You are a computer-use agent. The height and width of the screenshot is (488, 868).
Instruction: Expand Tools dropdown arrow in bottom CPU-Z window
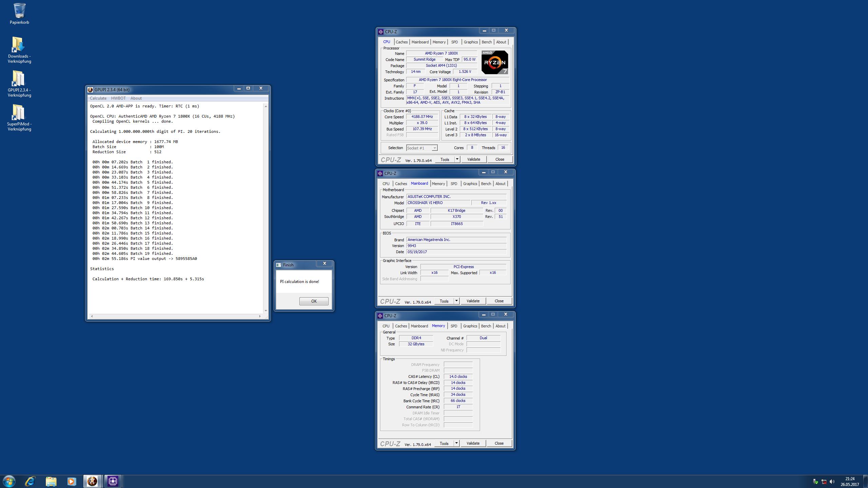(456, 443)
